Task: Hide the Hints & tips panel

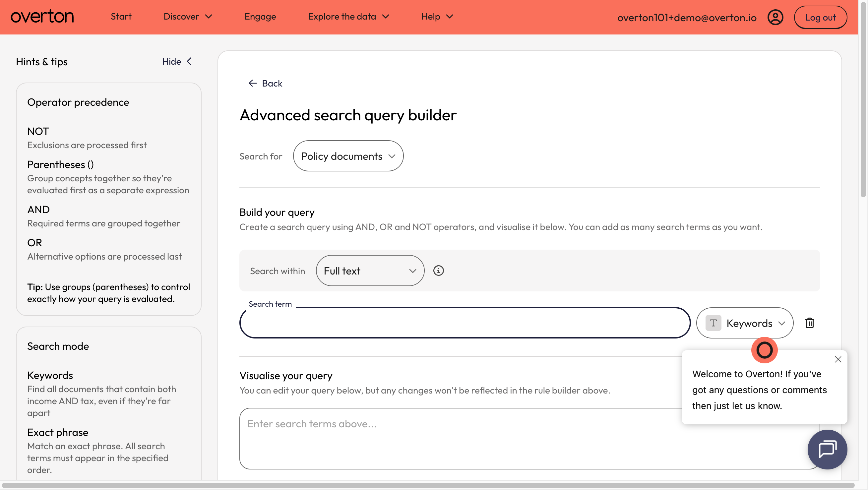Action: pos(177,61)
